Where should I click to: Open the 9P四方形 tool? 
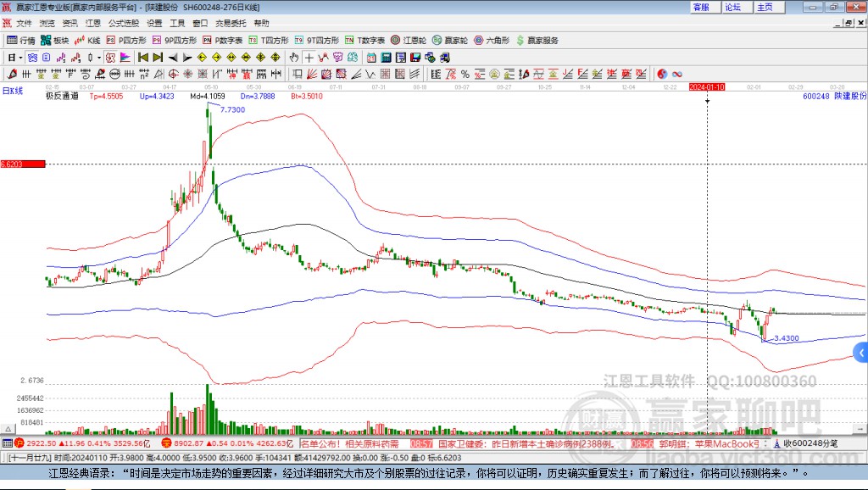(175, 41)
